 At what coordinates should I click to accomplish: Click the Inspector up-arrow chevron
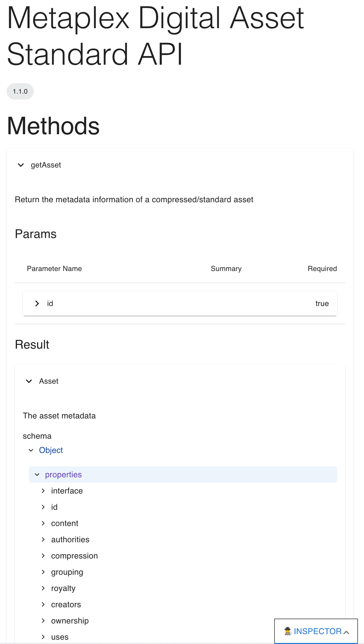pos(347,632)
